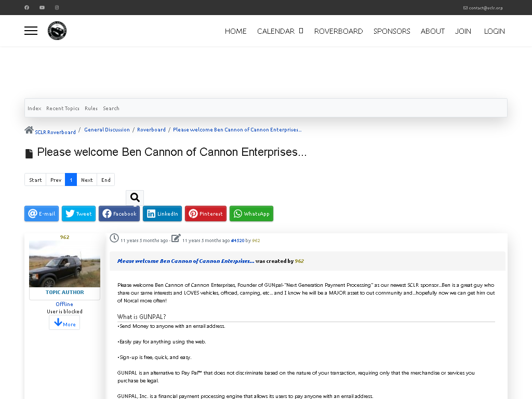
Task: Click the Start pagination button
Action: coord(35,180)
